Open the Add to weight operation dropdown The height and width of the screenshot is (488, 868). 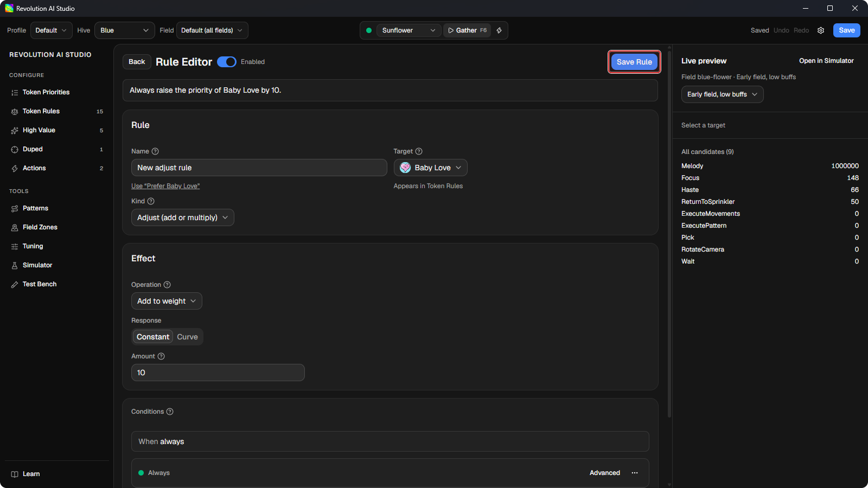pos(167,301)
